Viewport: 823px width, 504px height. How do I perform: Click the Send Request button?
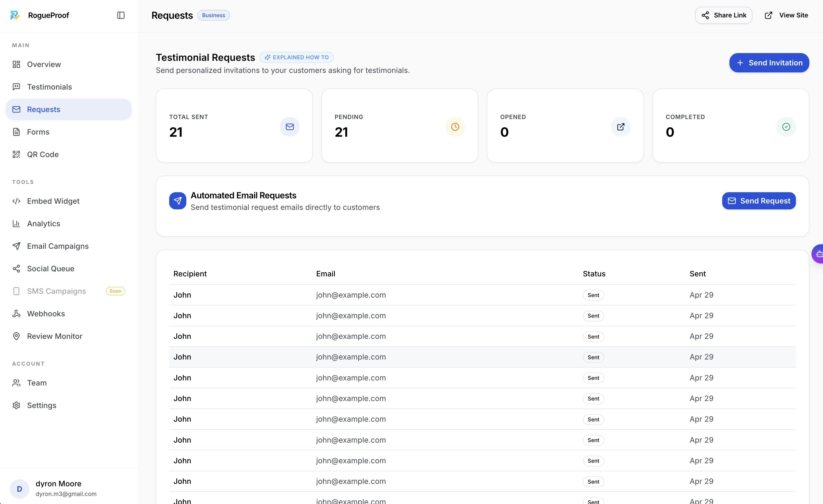pyautogui.click(x=759, y=201)
